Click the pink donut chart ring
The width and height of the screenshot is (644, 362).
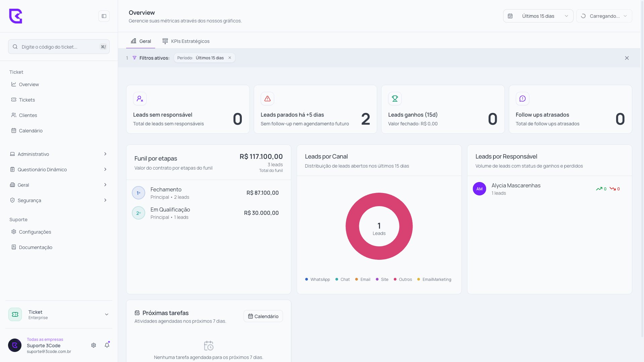click(x=353, y=226)
